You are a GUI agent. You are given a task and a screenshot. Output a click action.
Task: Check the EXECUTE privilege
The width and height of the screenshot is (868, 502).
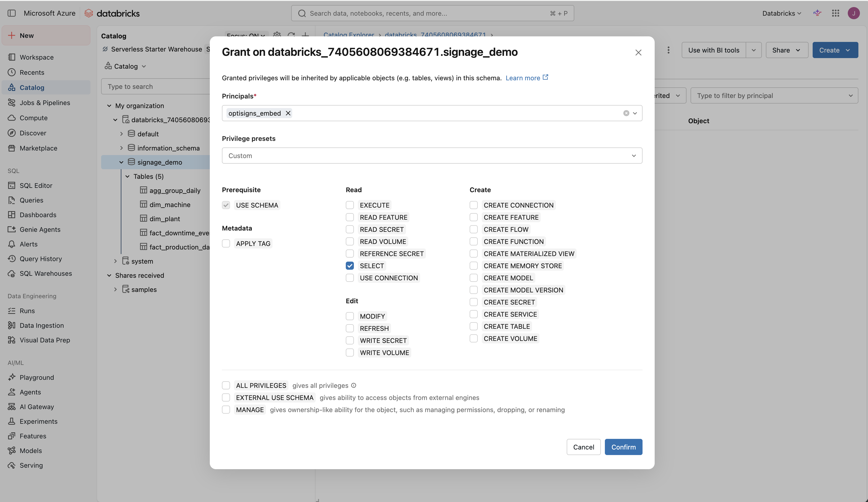point(350,205)
